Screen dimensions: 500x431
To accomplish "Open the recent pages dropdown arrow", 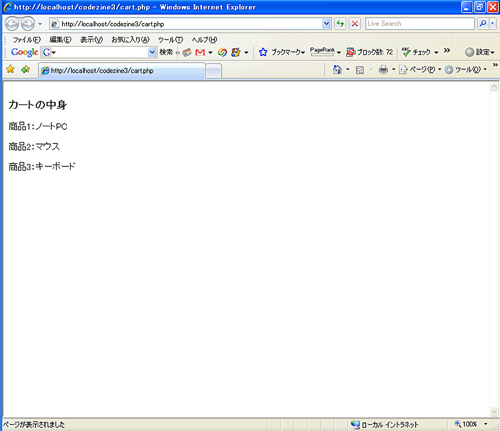I will coord(40,24).
